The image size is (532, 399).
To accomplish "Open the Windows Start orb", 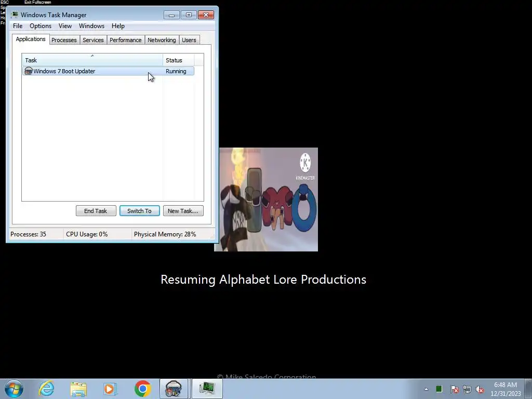I will click(x=14, y=389).
